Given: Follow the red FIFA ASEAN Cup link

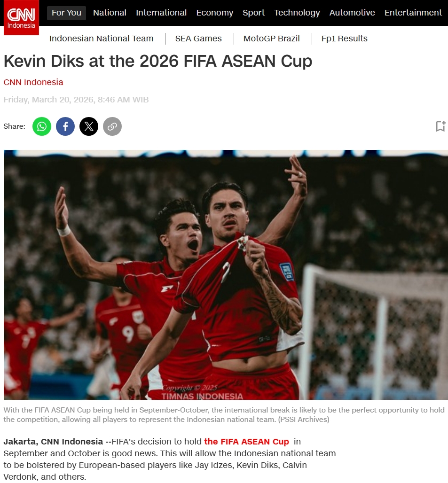Looking at the screenshot, I should click(246, 441).
